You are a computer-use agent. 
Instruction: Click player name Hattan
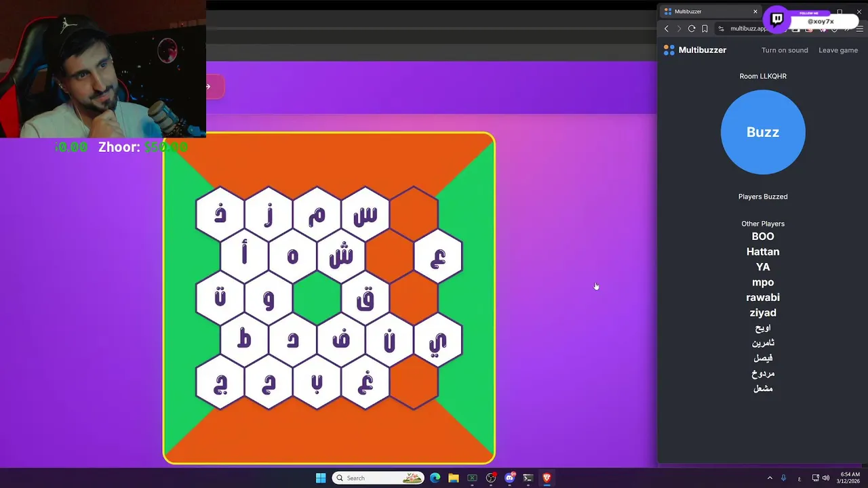click(763, 251)
